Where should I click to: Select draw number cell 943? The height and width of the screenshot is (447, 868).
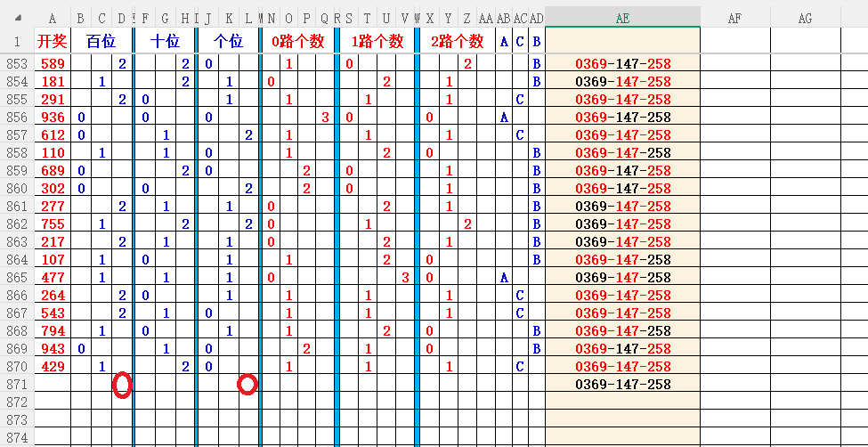(x=53, y=348)
